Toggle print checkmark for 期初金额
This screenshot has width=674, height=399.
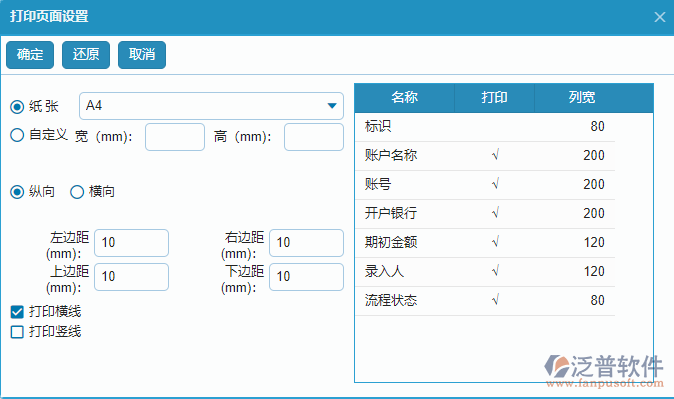494,243
